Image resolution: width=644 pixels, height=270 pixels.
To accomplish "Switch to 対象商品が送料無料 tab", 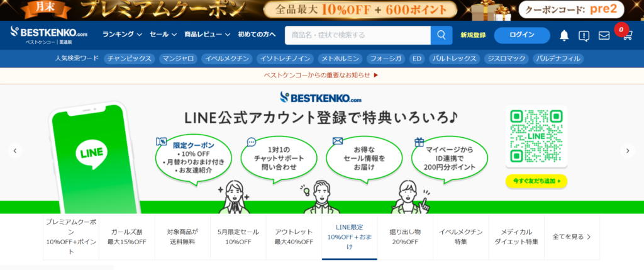I will click(182, 237).
